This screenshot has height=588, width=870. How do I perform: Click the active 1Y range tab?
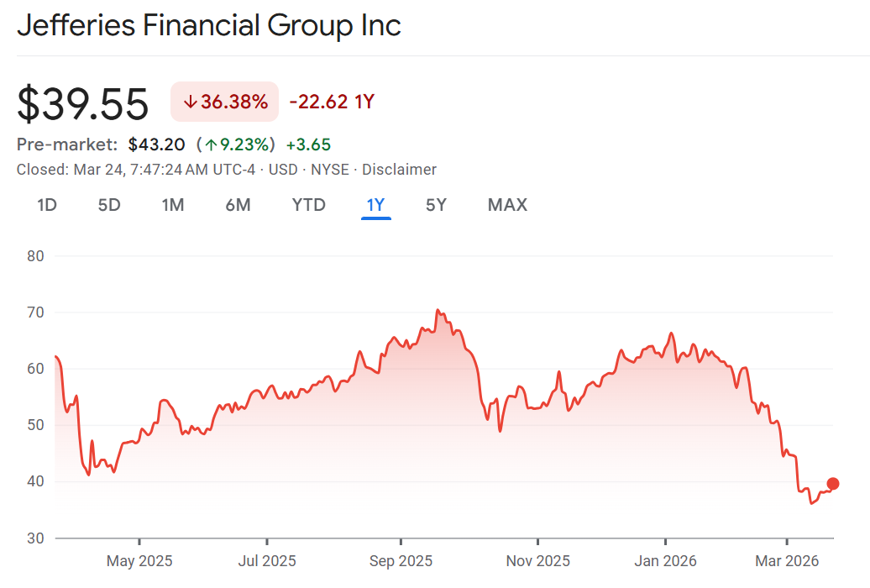[375, 205]
